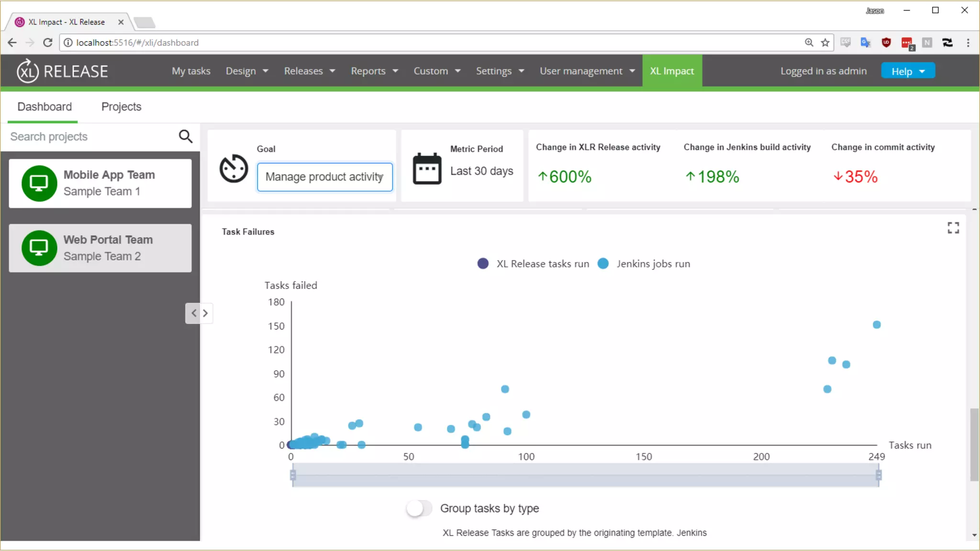980x551 pixels.
Task: Click Mobile App Team monitor icon
Action: 39,183
